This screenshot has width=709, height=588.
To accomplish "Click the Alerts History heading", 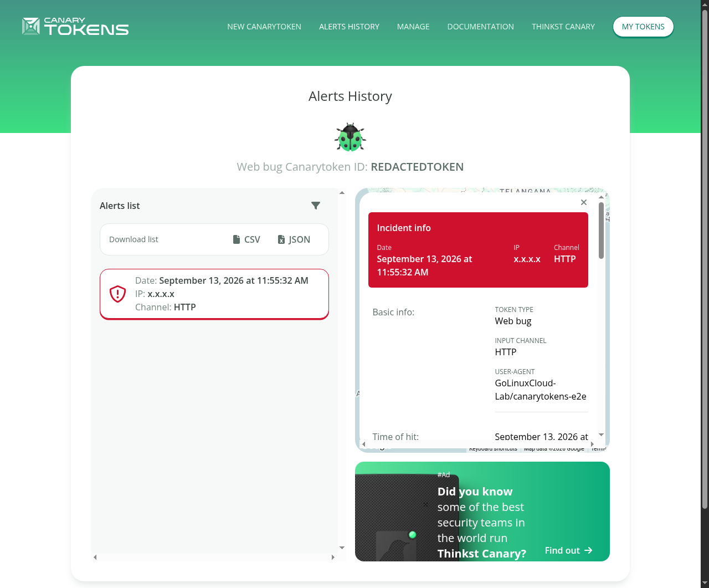I will coord(350,96).
